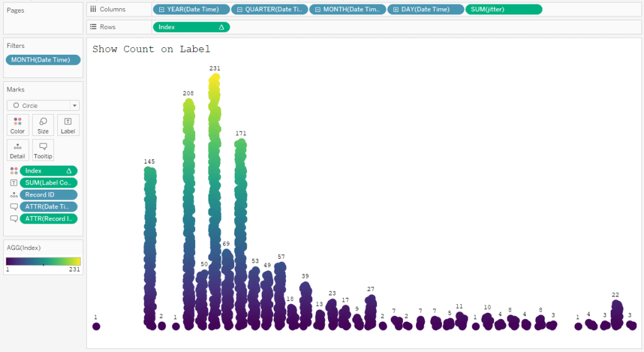Click the label icon beside SUM(Label Co.. pill
This screenshot has width=644, height=352.
(x=14, y=183)
